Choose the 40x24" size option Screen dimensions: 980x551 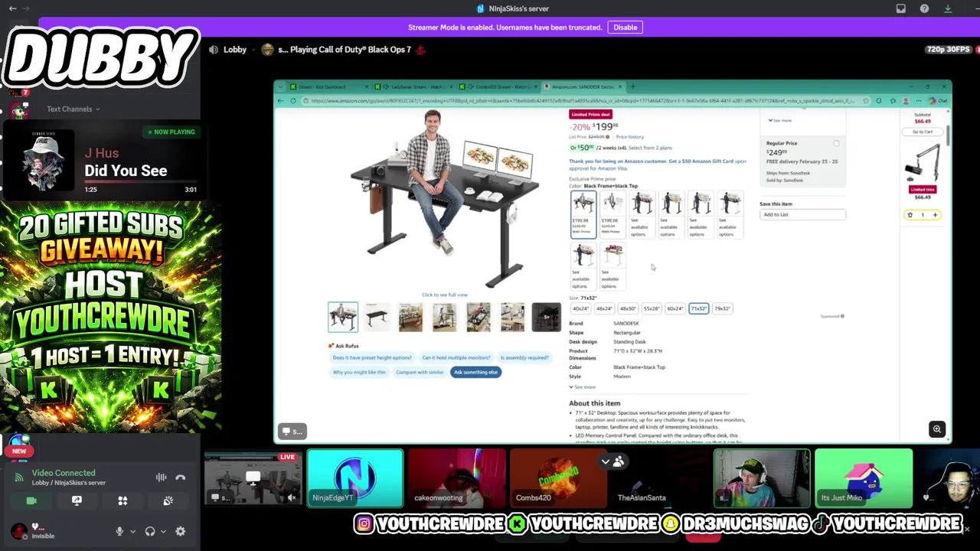coord(580,308)
